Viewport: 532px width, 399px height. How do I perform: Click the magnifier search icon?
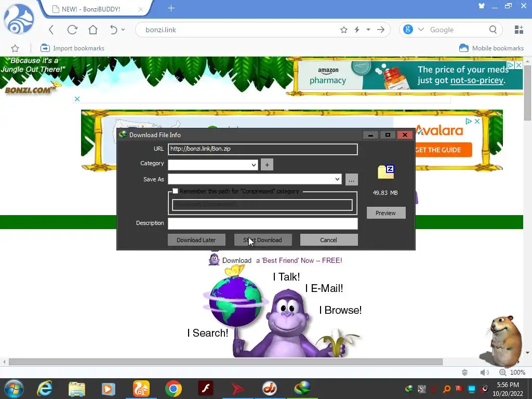coord(493,30)
